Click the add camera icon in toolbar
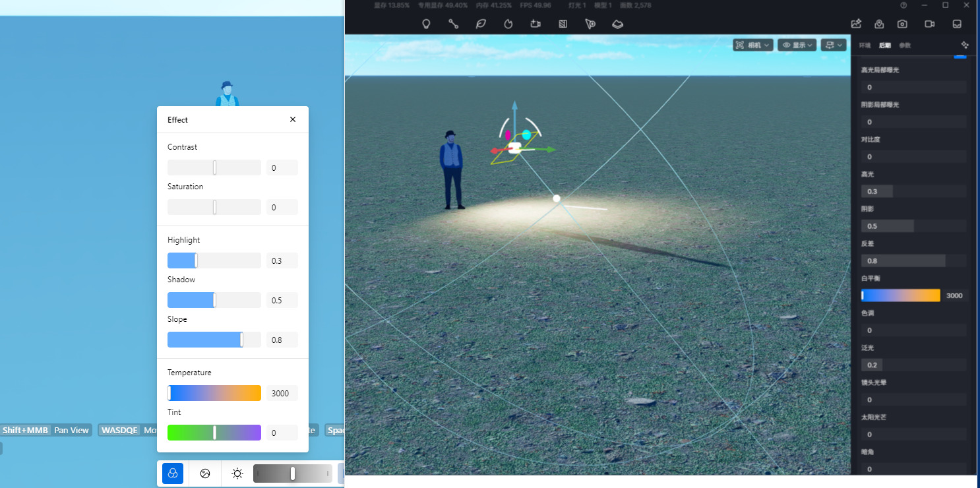The width and height of the screenshot is (980, 488). pos(536,24)
